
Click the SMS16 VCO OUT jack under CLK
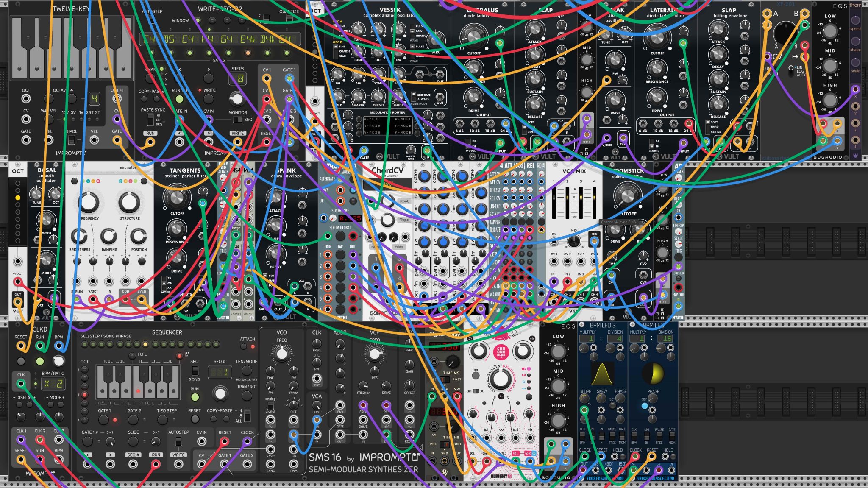coord(317,378)
